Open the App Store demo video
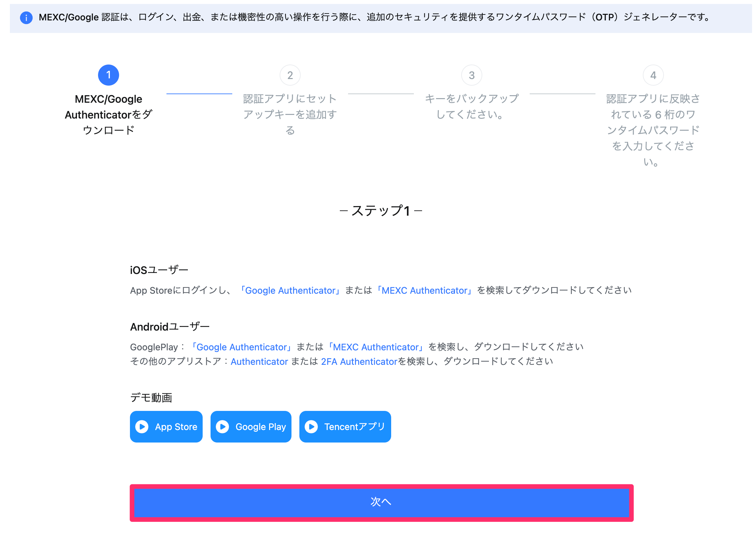 166,427
